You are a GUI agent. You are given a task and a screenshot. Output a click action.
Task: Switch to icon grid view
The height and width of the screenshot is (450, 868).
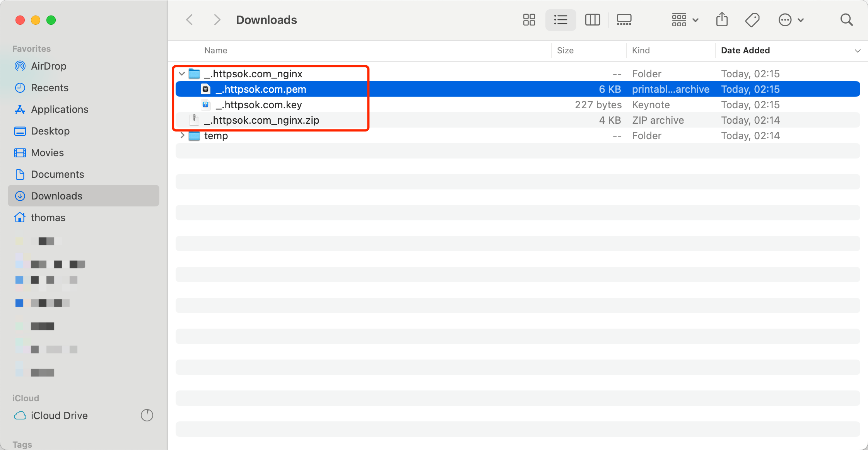(529, 20)
